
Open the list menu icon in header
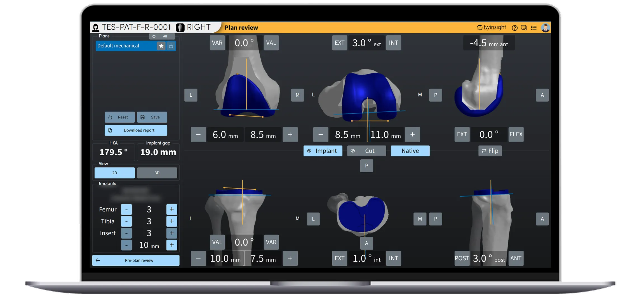(533, 28)
